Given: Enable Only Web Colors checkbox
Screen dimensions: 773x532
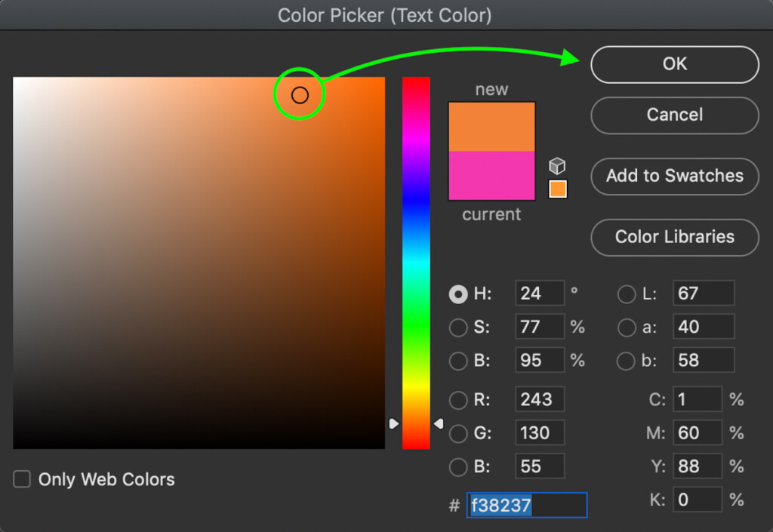Looking at the screenshot, I should 22,478.
